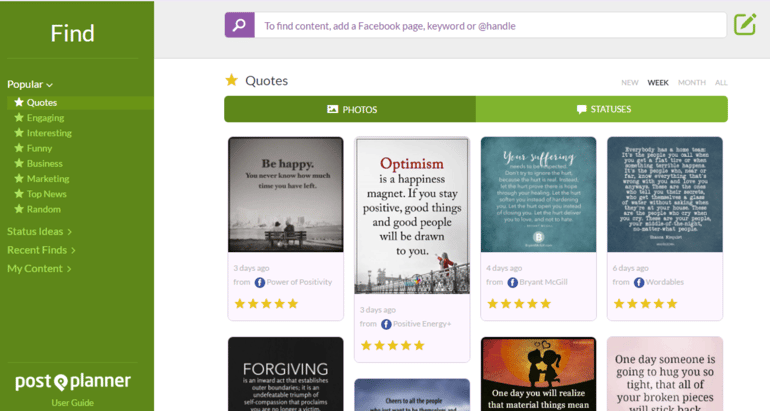
Task: Click the star icon beside Random
Action: point(19,209)
